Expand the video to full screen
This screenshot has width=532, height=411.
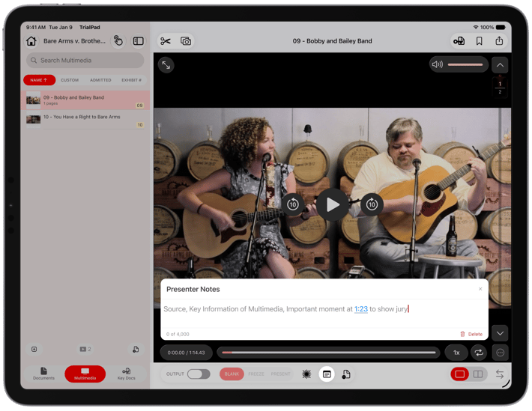coord(166,65)
